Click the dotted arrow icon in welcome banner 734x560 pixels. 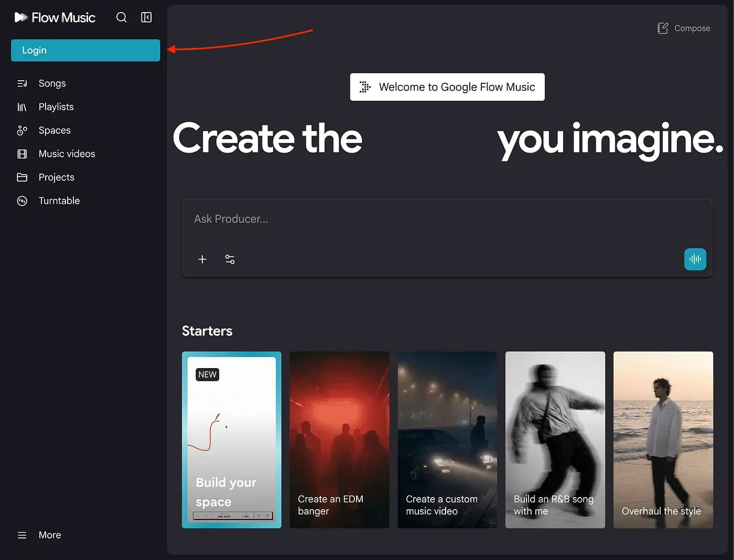click(x=365, y=87)
